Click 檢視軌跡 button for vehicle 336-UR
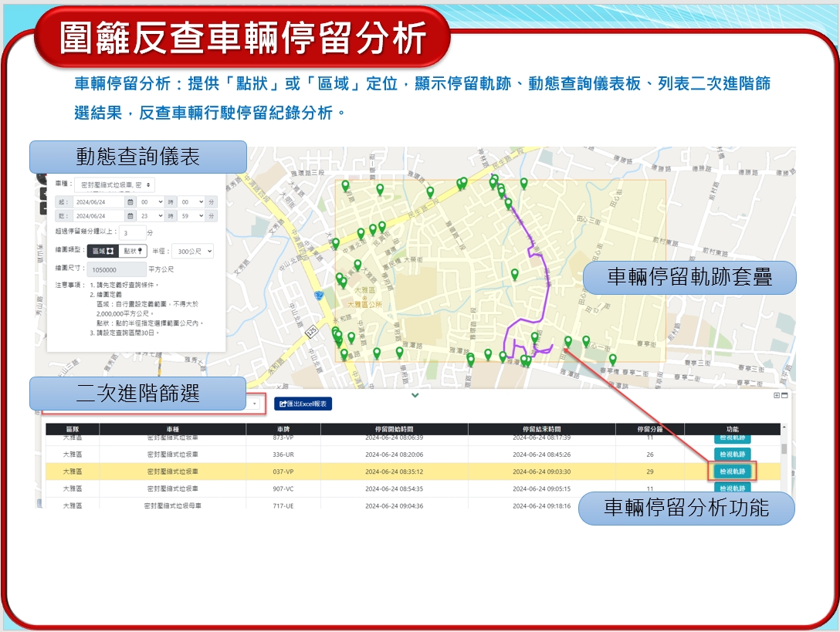Image resolution: width=840 pixels, height=632 pixels. tap(732, 455)
